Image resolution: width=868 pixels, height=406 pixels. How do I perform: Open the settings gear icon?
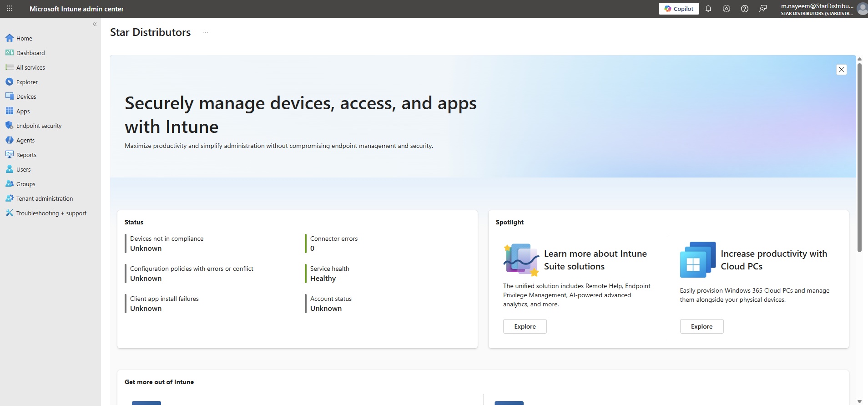coord(727,9)
